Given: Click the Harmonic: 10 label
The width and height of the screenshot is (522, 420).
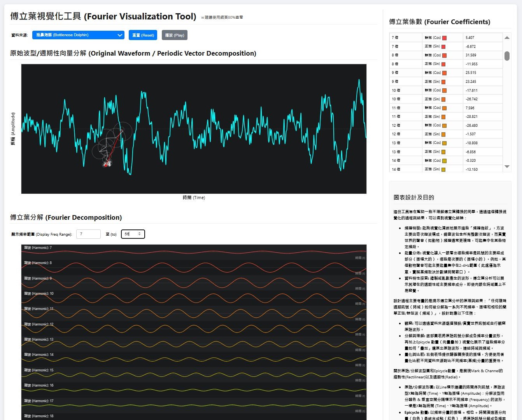Looking at the screenshot, I should [39, 294].
